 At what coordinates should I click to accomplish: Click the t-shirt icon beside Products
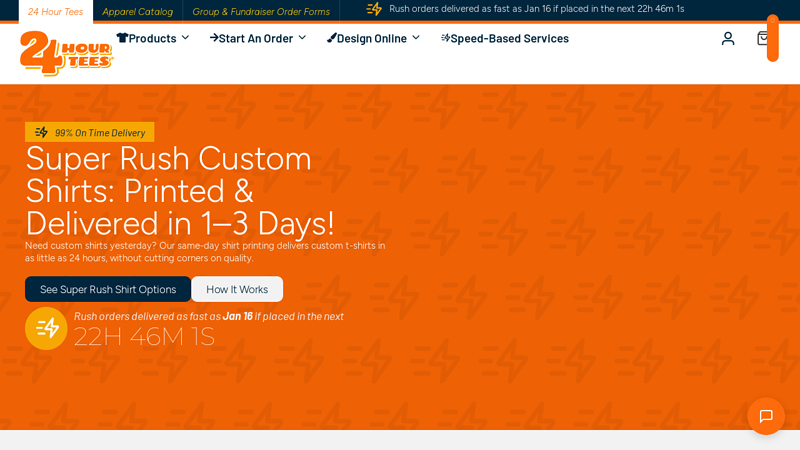tap(122, 38)
